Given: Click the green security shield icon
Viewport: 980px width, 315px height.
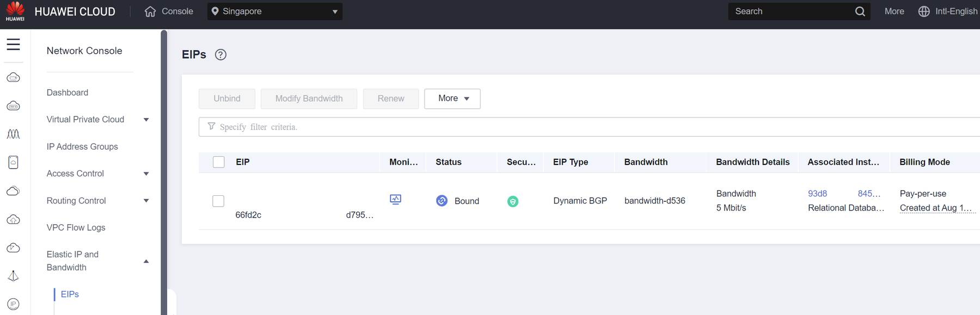Looking at the screenshot, I should pos(513,201).
